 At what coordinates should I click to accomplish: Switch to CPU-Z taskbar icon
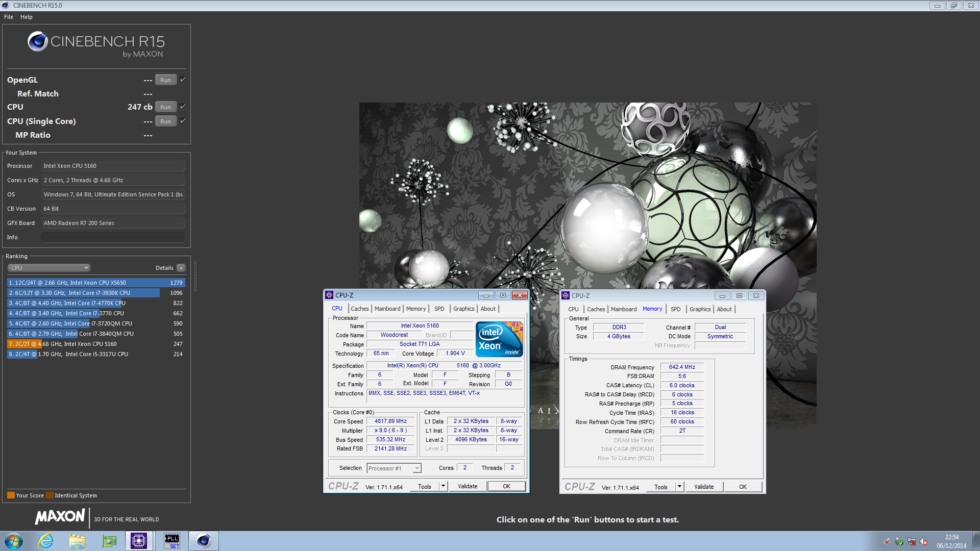click(x=139, y=541)
